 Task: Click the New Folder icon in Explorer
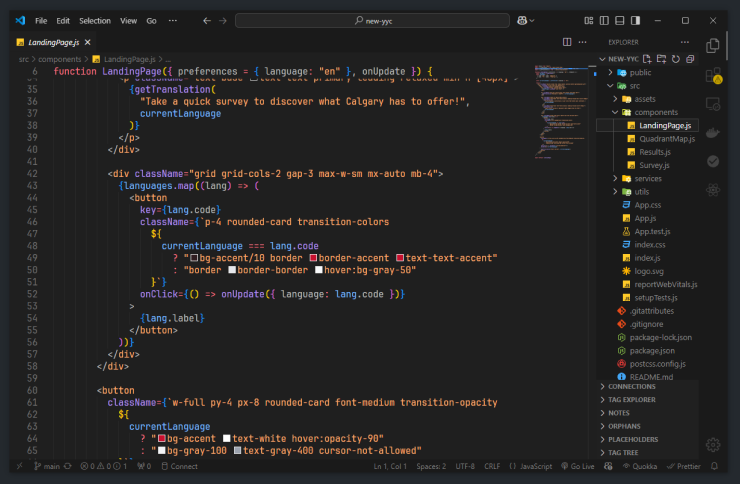coord(662,59)
